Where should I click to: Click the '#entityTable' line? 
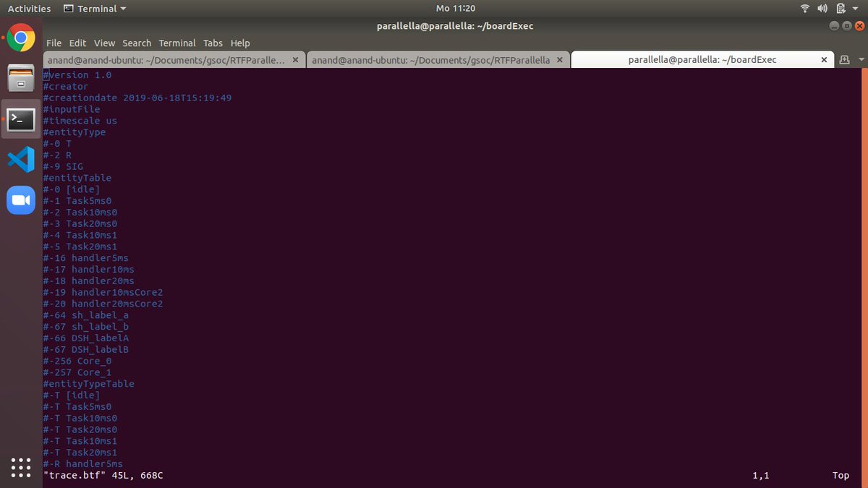77,178
